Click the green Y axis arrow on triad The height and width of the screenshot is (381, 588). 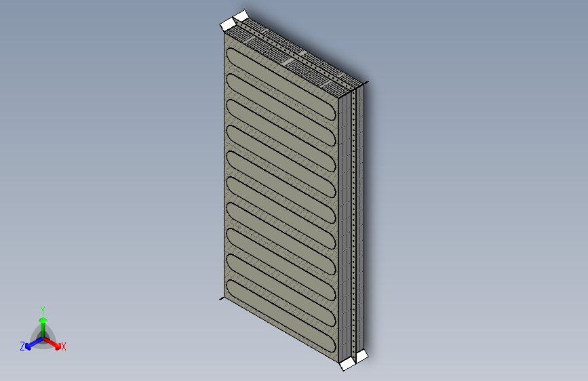point(43,327)
